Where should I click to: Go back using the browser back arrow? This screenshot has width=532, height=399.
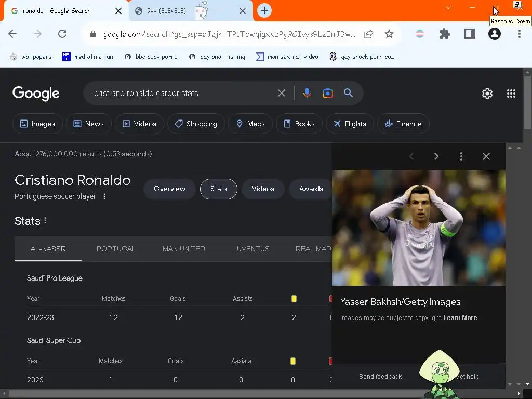[x=12, y=34]
